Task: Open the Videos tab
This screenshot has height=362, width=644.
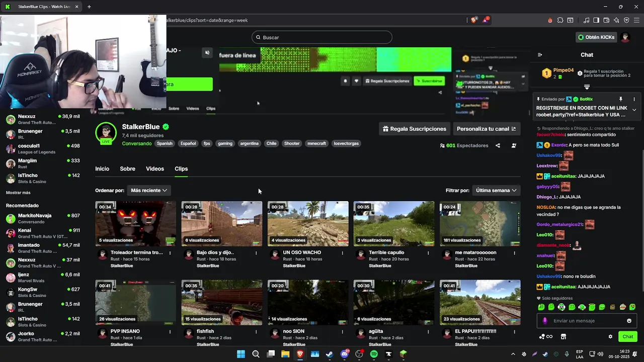Action: (x=155, y=169)
